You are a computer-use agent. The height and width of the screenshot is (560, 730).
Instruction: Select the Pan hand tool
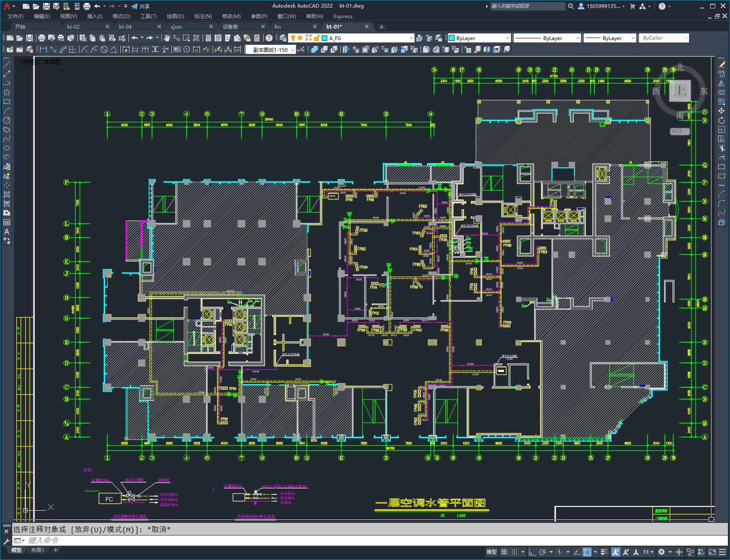click(x=167, y=38)
